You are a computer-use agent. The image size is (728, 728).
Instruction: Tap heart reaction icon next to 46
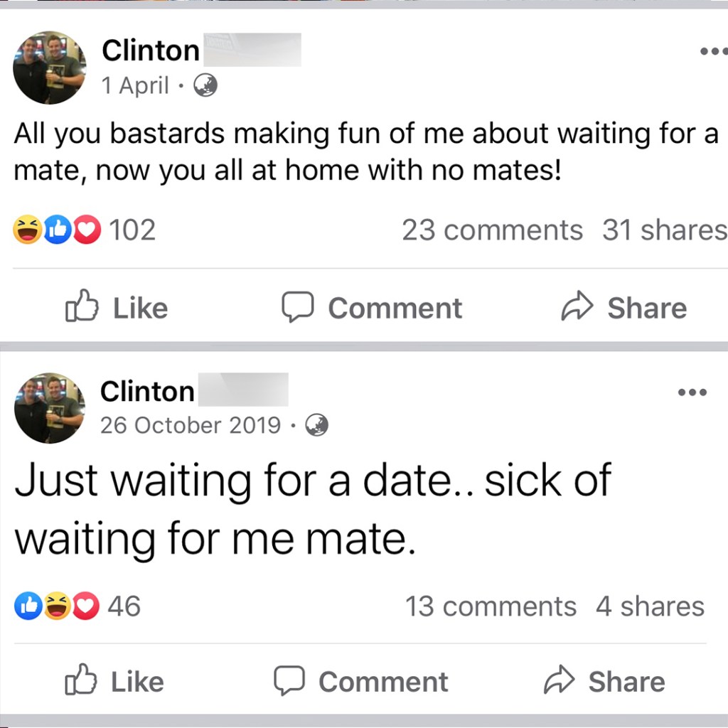click(85, 606)
